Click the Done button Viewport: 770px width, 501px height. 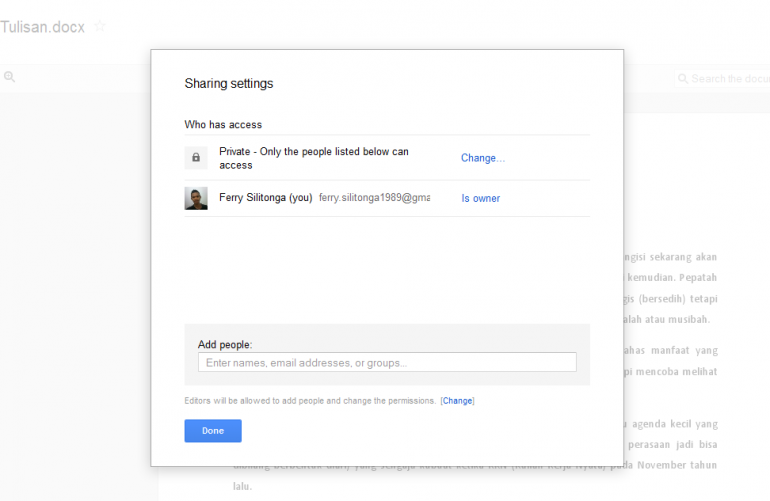(x=213, y=431)
